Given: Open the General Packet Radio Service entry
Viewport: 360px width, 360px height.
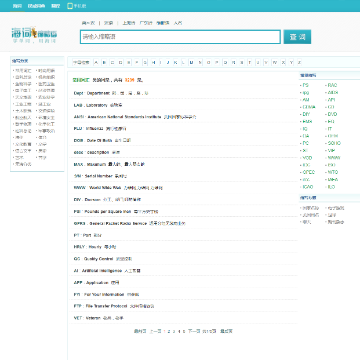Looking at the screenshot, I should coord(129,223).
